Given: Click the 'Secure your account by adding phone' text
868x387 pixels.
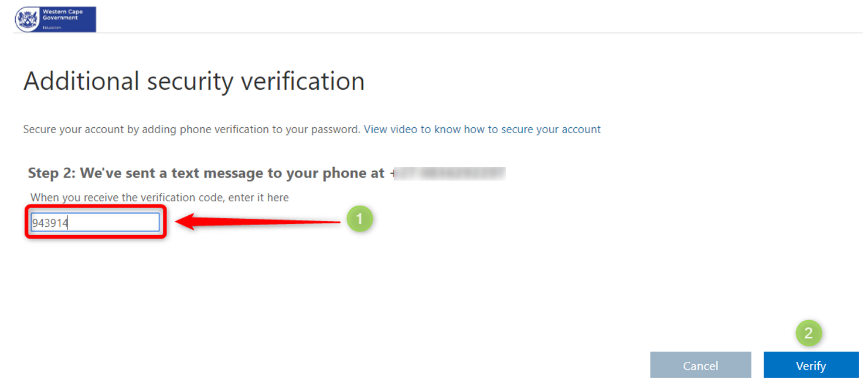Looking at the screenshot, I should (192, 129).
